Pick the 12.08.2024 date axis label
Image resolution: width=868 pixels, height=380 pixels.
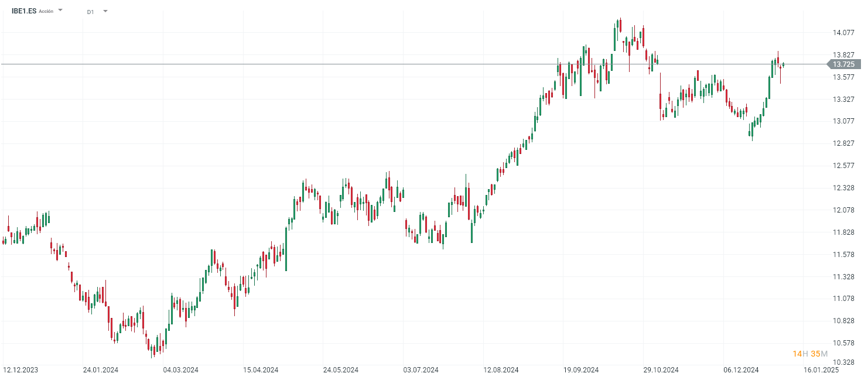501,370
